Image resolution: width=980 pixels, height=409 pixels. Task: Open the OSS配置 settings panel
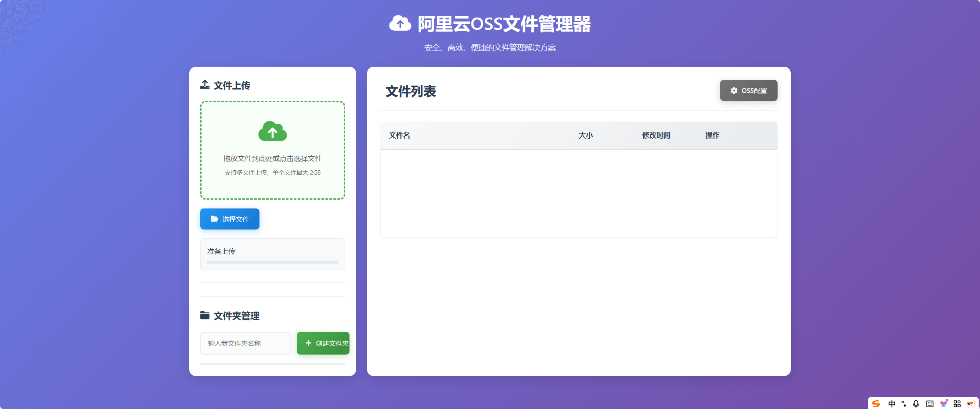(749, 90)
